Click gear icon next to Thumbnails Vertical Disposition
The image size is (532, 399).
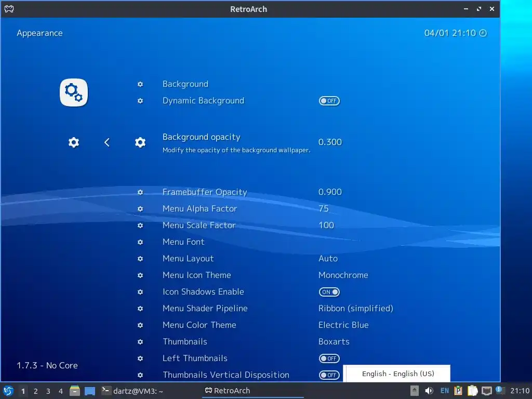(140, 375)
